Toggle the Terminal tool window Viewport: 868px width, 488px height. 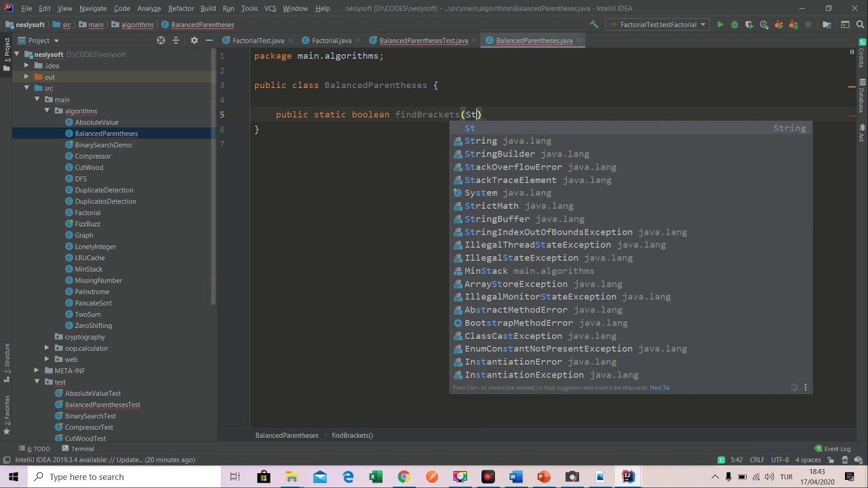(x=77, y=449)
